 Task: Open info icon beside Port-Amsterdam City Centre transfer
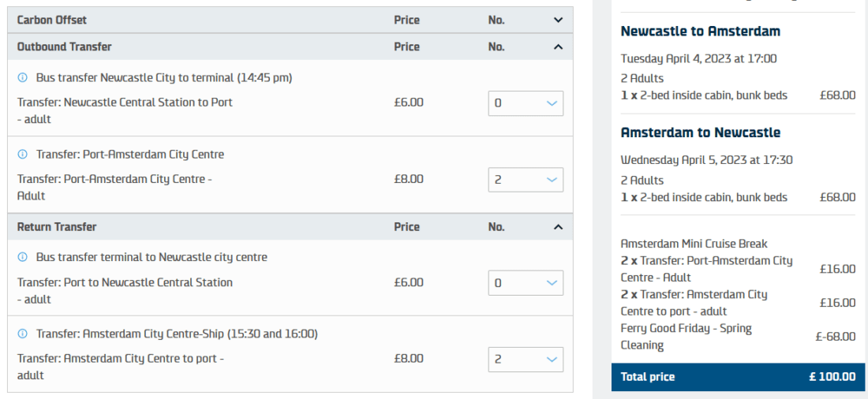[x=22, y=155]
